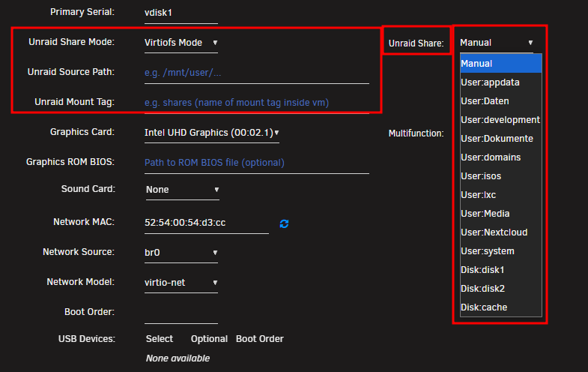Select User:isos share option

click(500, 176)
